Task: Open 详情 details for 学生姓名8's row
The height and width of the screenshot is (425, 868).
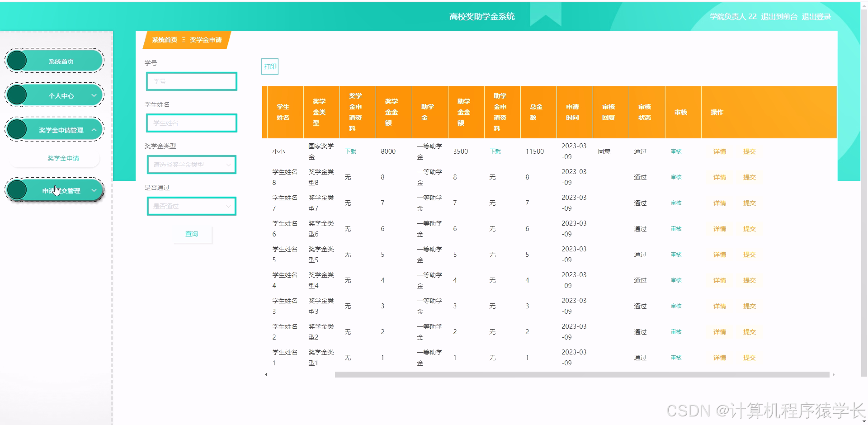Action: tap(719, 177)
